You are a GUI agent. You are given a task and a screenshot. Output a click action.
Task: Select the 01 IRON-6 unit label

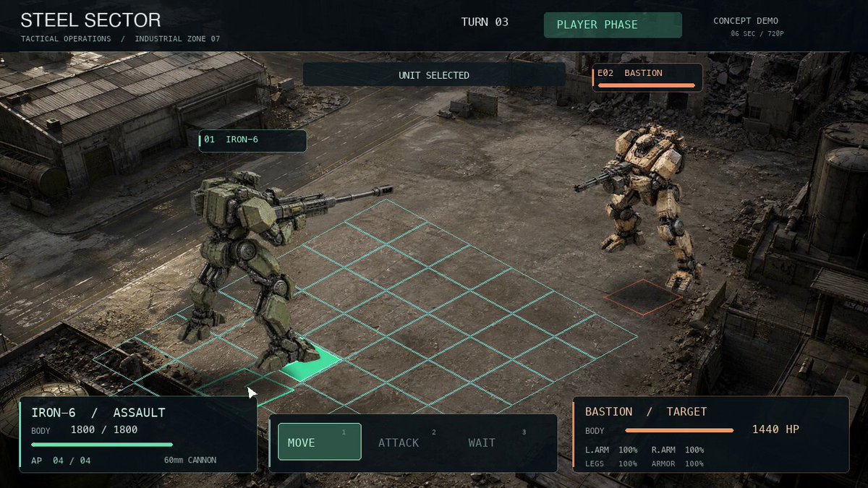252,140
